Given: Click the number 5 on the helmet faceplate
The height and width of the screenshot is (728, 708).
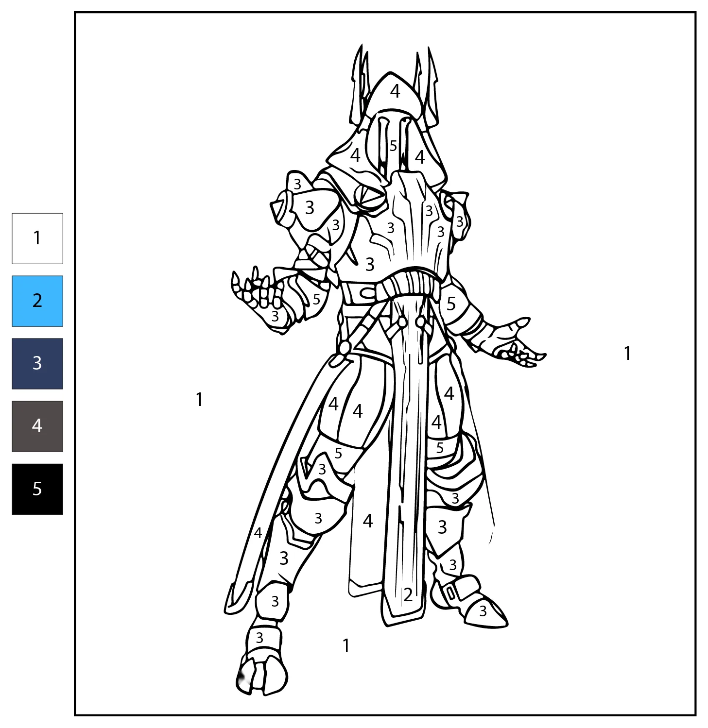Looking at the screenshot, I should pyautogui.click(x=393, y=146).
